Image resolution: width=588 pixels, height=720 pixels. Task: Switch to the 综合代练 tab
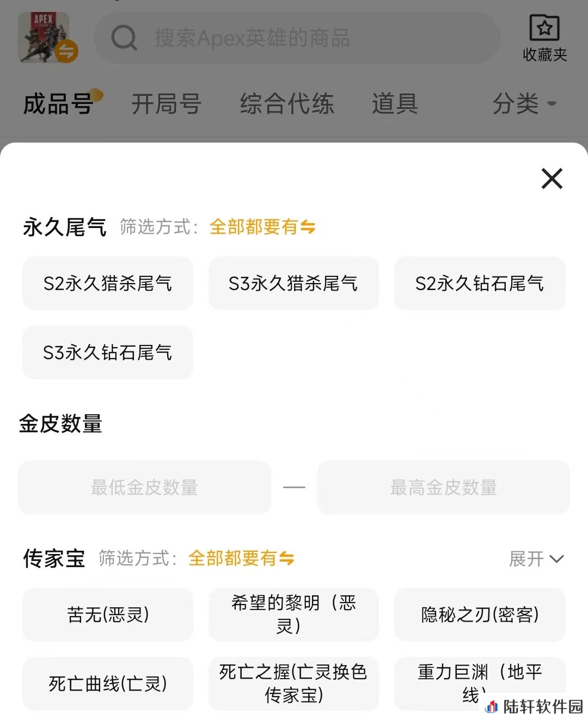point(287,103)
